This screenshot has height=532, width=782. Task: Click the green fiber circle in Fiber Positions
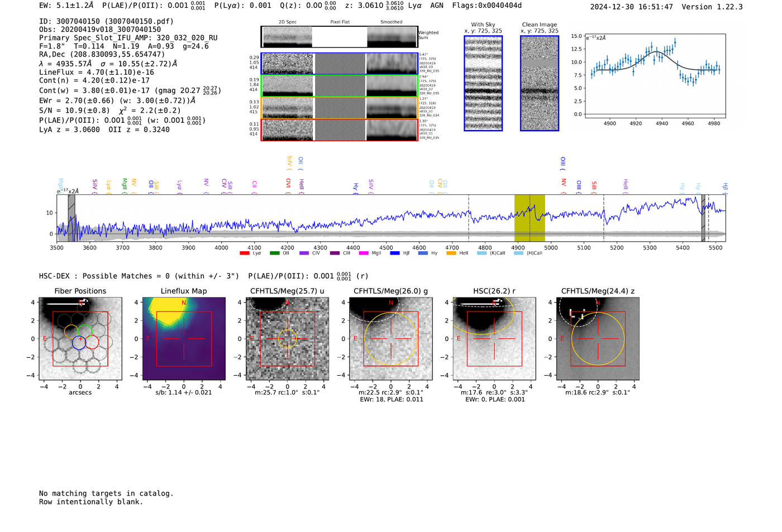click(x=85, y=331)
